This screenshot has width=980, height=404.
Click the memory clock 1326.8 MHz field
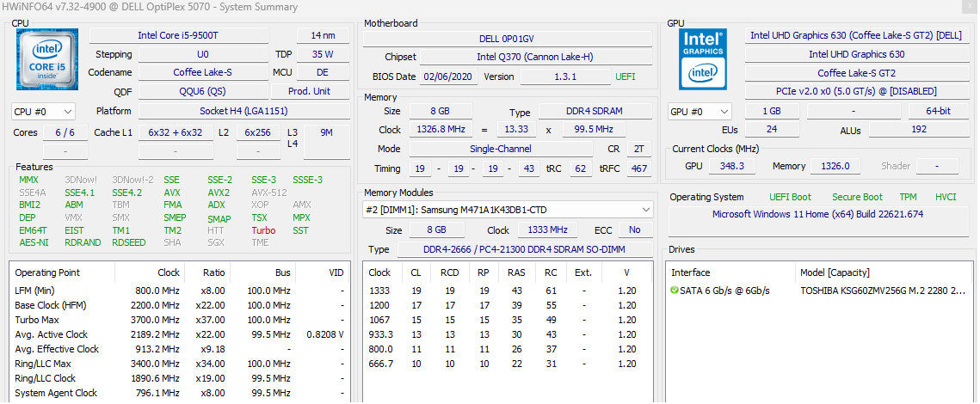tap(441, 130)
